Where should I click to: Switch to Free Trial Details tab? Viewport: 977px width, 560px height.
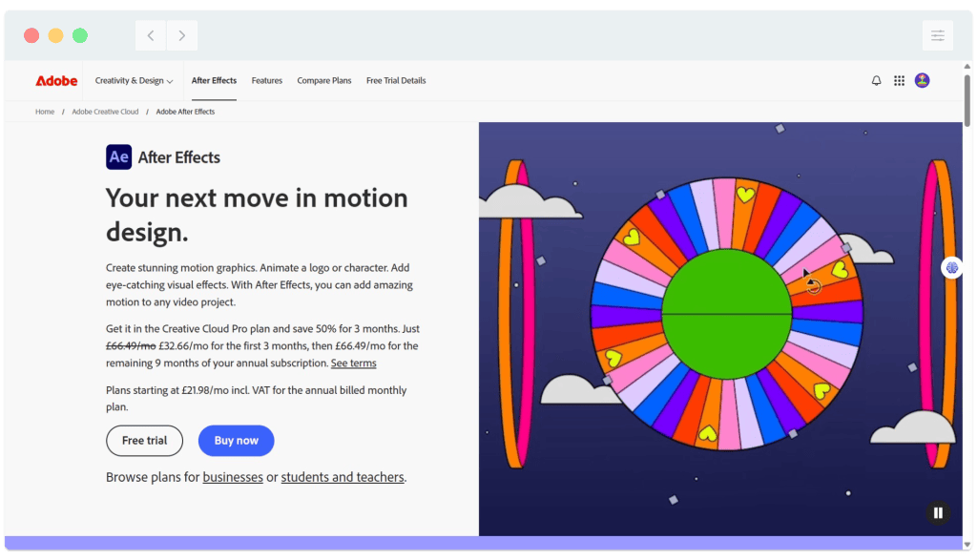[x=396, y=81]
